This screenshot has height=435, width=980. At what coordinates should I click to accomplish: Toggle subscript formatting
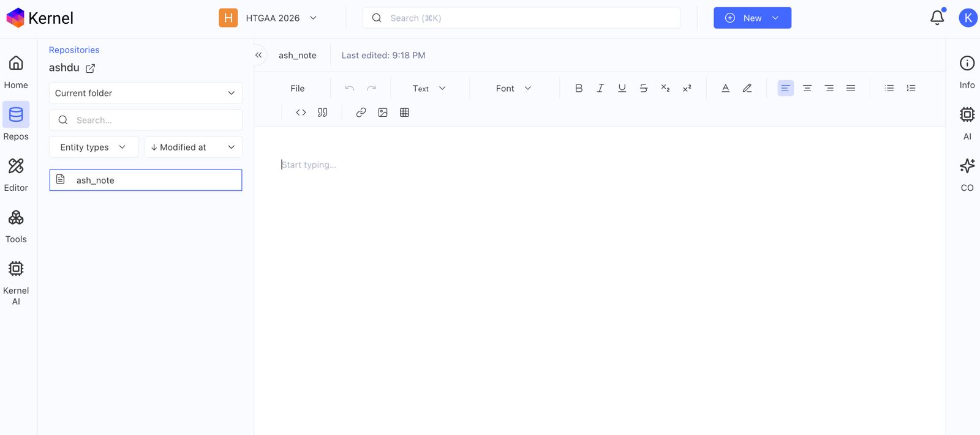coord(665,88)
